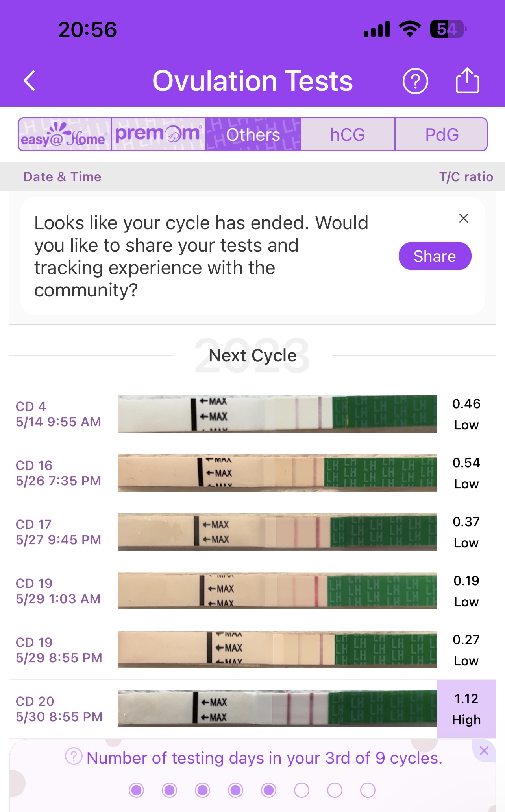View the CD 16 test strip image
The width and height of the screenshot is (505, 812).
tap(277, 473)
